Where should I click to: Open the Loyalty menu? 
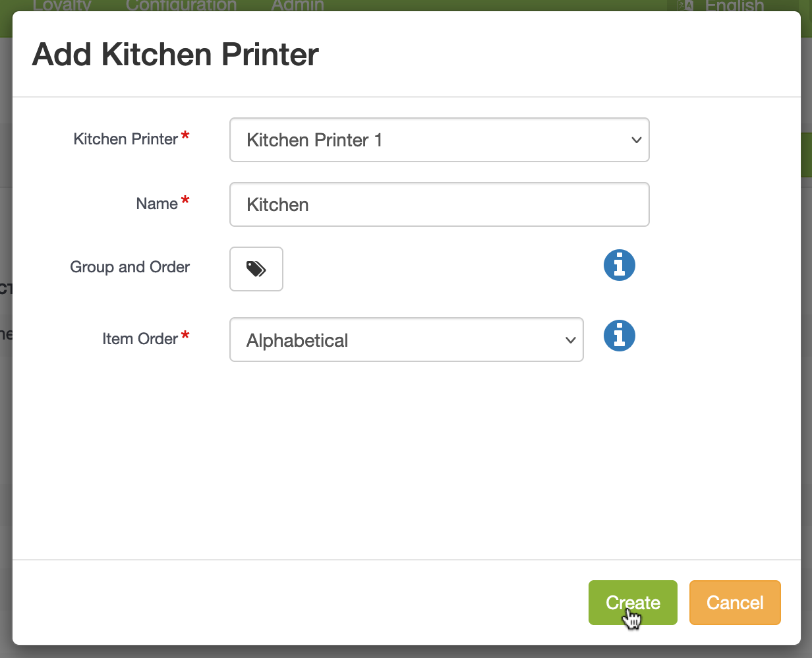[x=61, y=5]
